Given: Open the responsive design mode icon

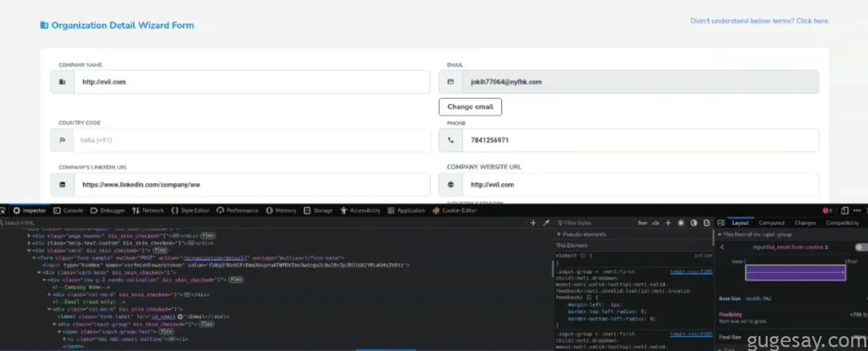Looking at the screenshot, I should pos(845,210).
